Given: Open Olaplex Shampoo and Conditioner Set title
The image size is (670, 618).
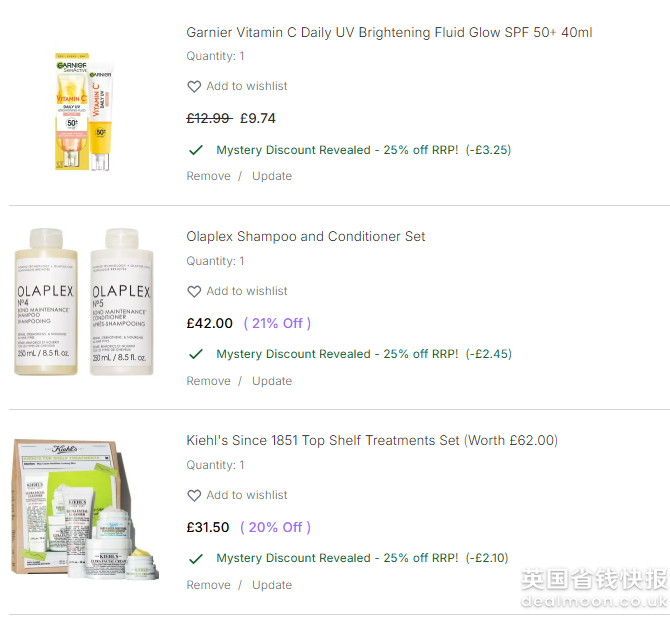Looking at the screenshot, I should click(305, 237).
